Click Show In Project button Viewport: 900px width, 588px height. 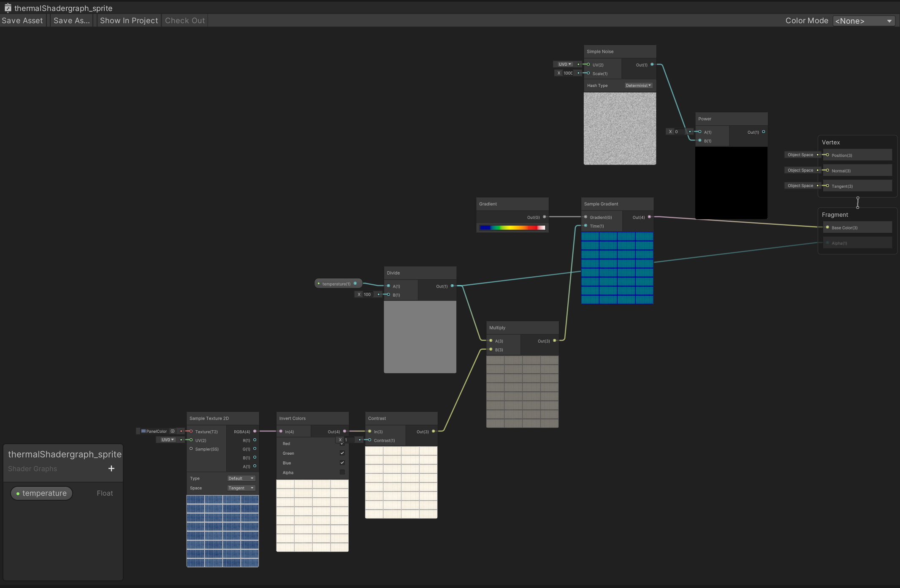129,21
